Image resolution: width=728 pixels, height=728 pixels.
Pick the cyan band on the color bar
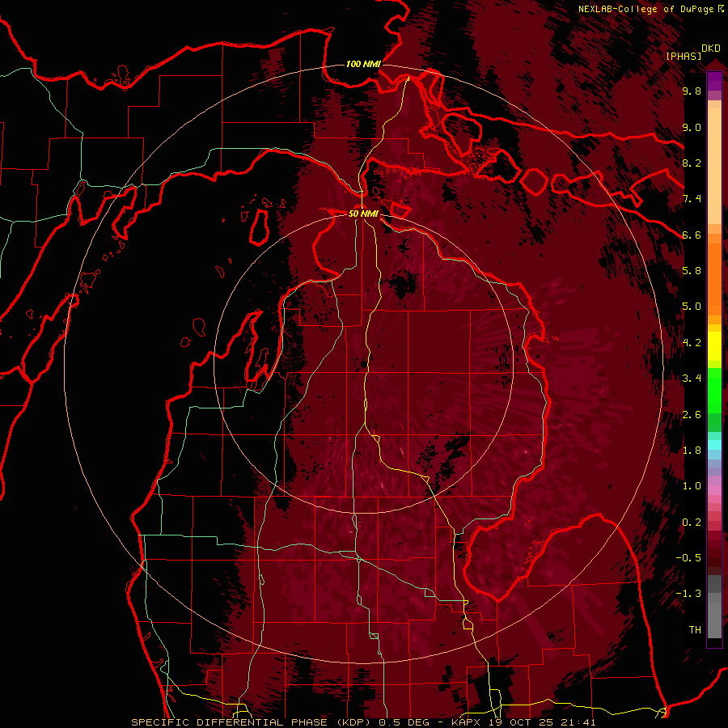coord(714,445)
